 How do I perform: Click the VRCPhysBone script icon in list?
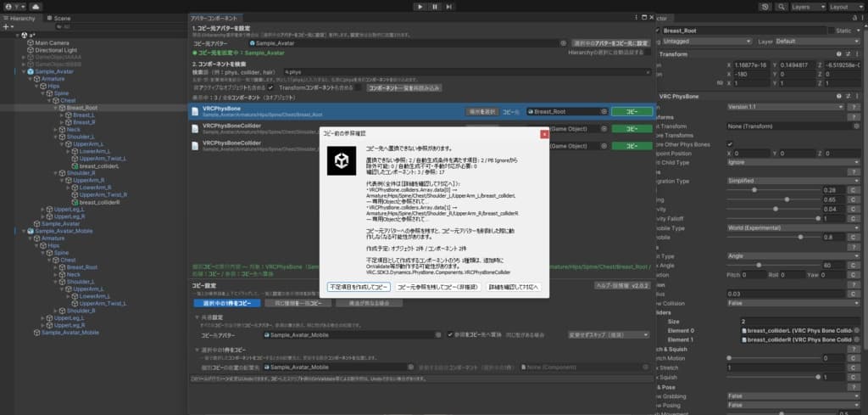click(x=195, y=111)
